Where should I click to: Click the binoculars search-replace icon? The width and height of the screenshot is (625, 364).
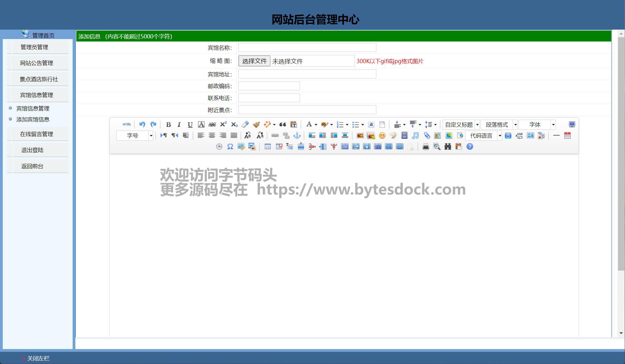click(x=448, y=147)
